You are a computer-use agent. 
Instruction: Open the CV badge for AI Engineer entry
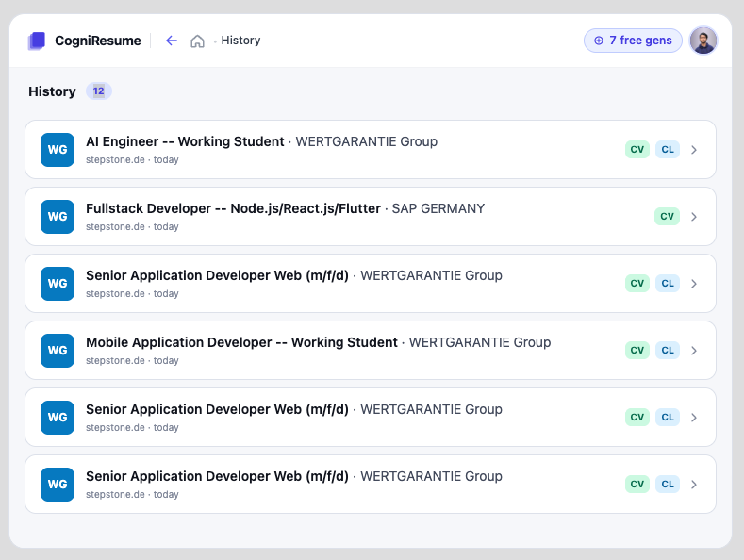point(637,150)
